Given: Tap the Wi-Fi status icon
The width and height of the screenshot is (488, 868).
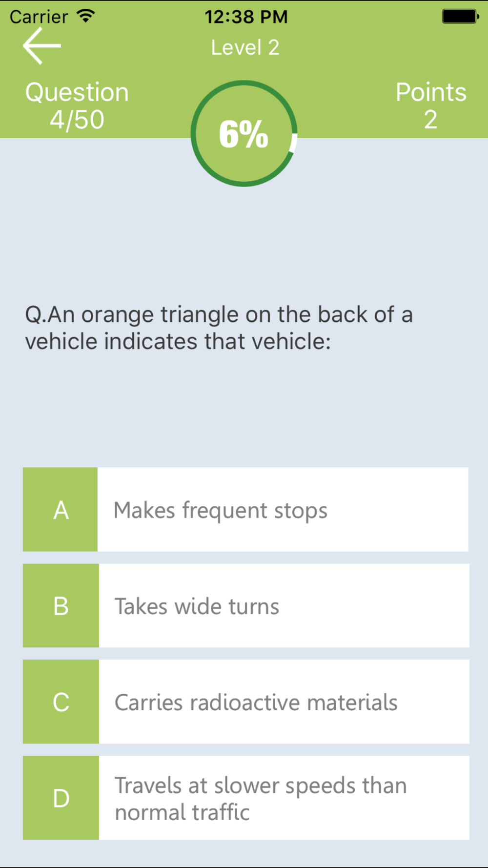Looking at the screenshot, I should (x=86, y=16).
